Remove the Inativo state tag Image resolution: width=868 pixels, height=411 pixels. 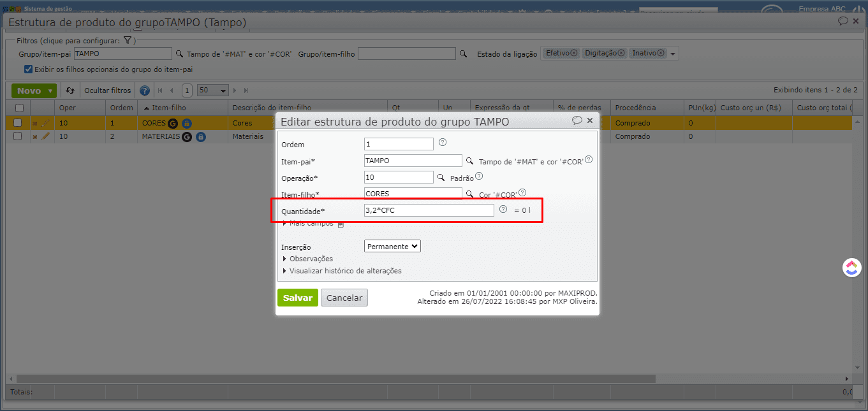[661, 53]
